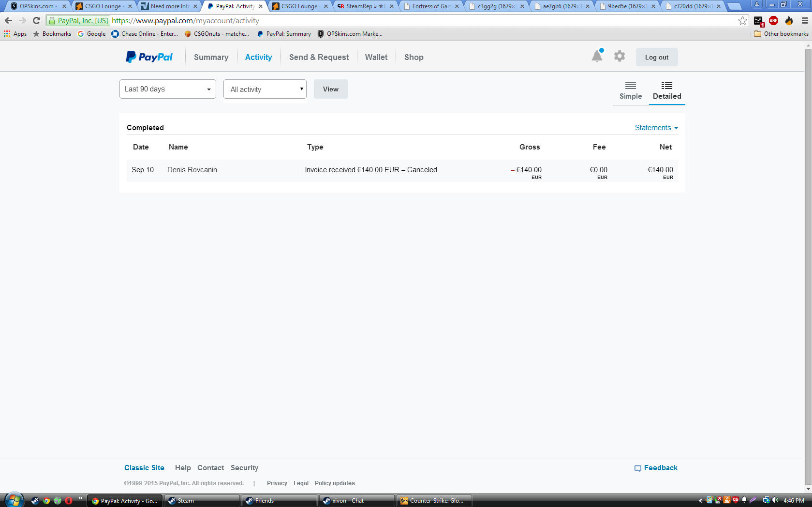Open the All activity filter dropdown

tap(265, 89)
